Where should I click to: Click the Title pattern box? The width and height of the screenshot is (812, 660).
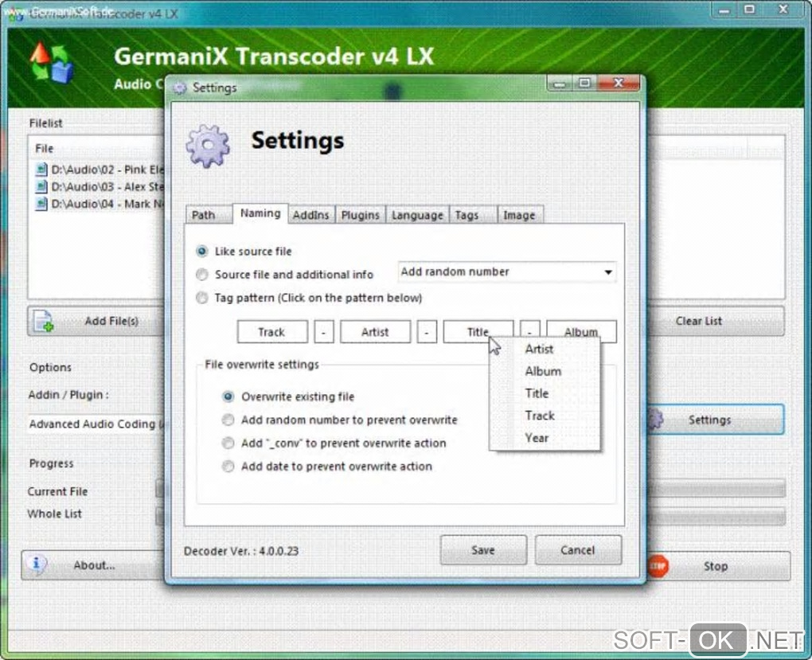tap(478, 331)
